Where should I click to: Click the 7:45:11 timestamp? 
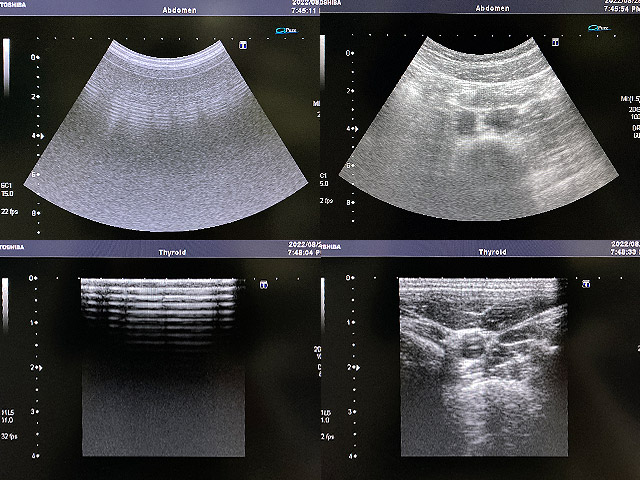coord(304,11)
